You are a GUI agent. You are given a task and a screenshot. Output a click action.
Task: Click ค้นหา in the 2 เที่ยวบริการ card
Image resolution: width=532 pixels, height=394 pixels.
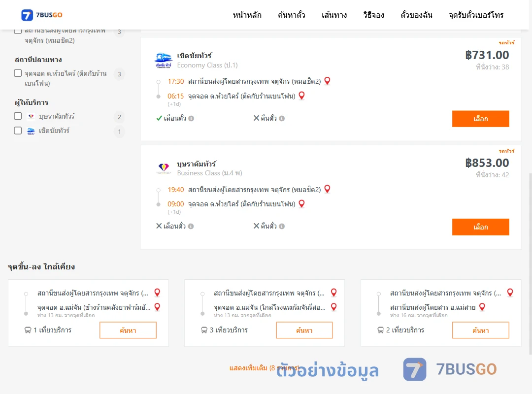click(480, 330)
